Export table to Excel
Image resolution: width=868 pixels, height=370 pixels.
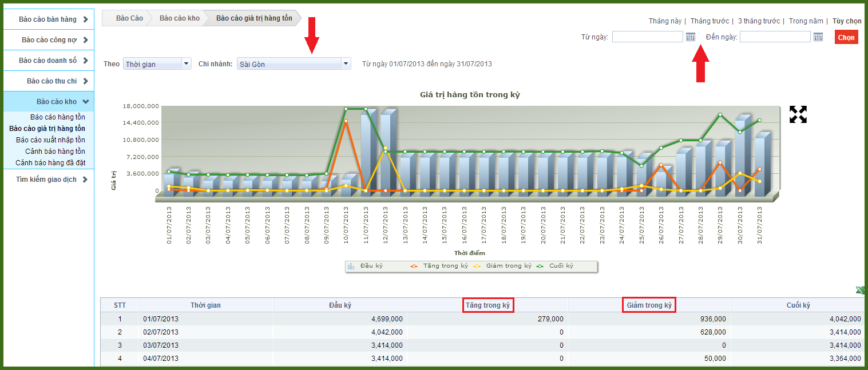point(860,290)
